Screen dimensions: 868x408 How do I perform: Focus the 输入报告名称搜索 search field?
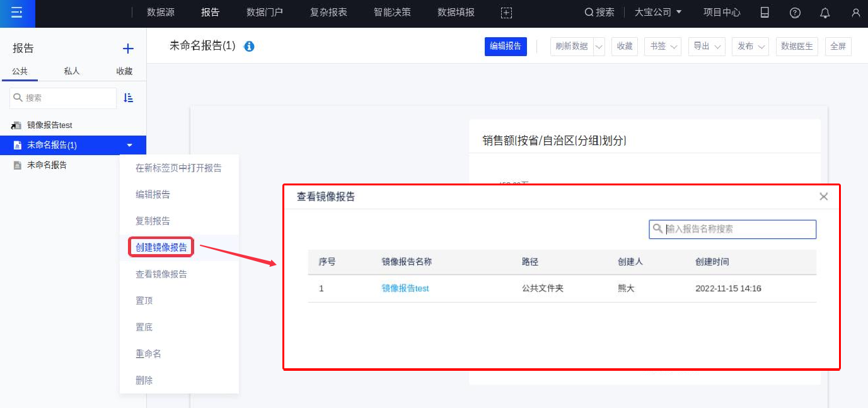[x=738, y=229]
